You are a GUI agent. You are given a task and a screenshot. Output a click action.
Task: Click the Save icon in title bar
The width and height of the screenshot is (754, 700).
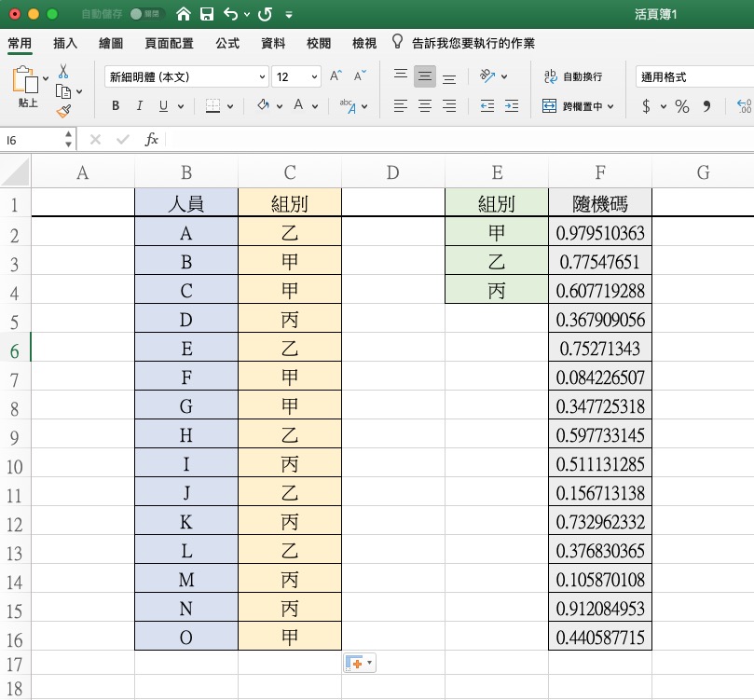(x=207, y=15)
